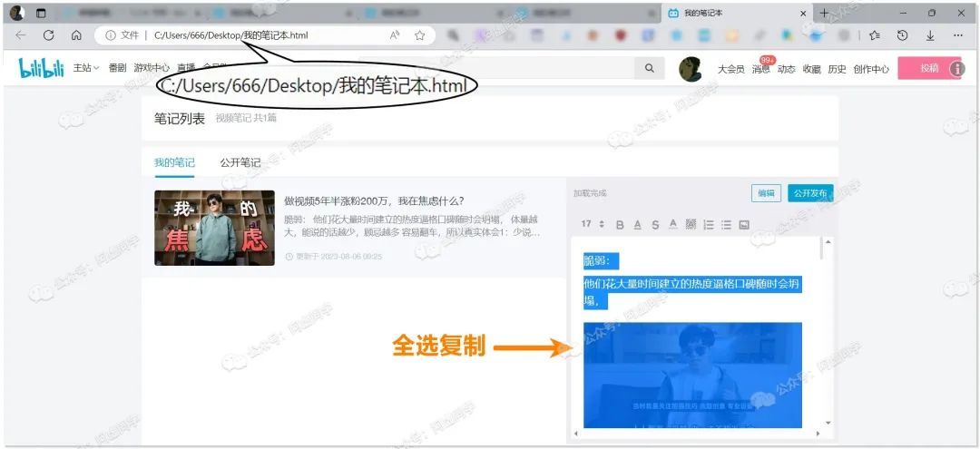Click editor scrollbar up arrow
Viewport: 980px width, 449px height.
coord(828,241)
